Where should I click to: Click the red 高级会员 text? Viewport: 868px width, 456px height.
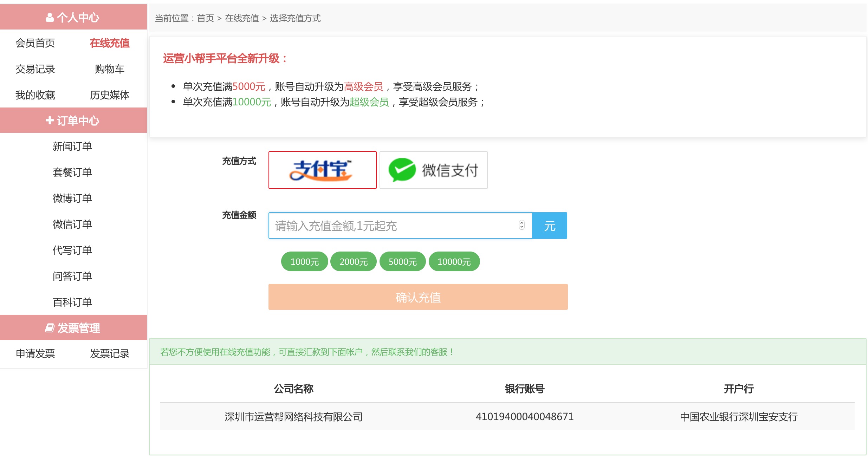[x=363, y=86]
